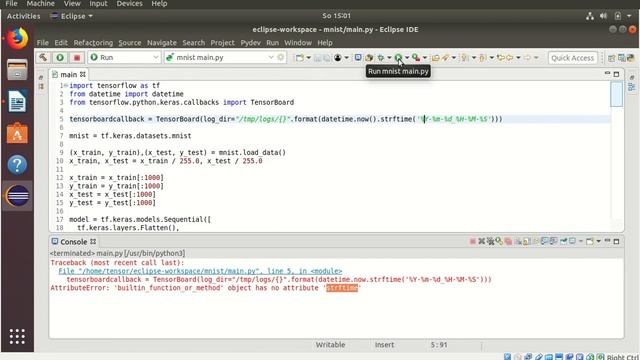Expand the External Tools dropdown arrow
Viewport: 640px width, 360px height.
pyautogui.click(x=425, y=58)
